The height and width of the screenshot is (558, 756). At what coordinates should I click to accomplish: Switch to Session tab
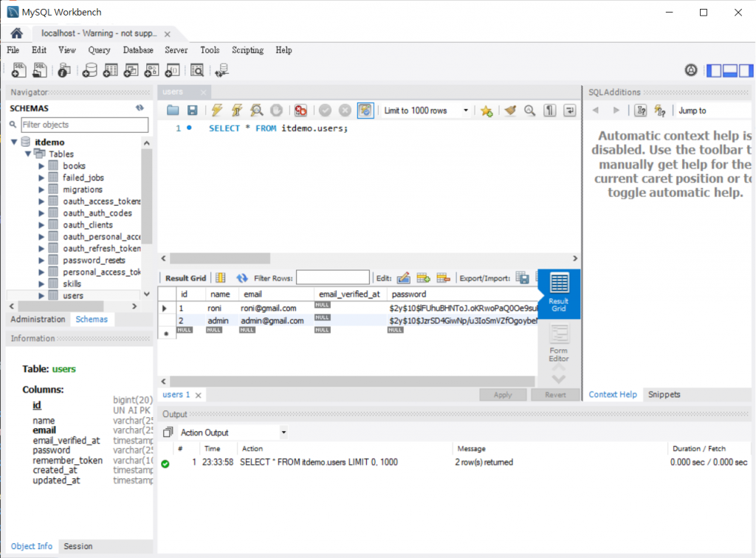tap(78, 546)
